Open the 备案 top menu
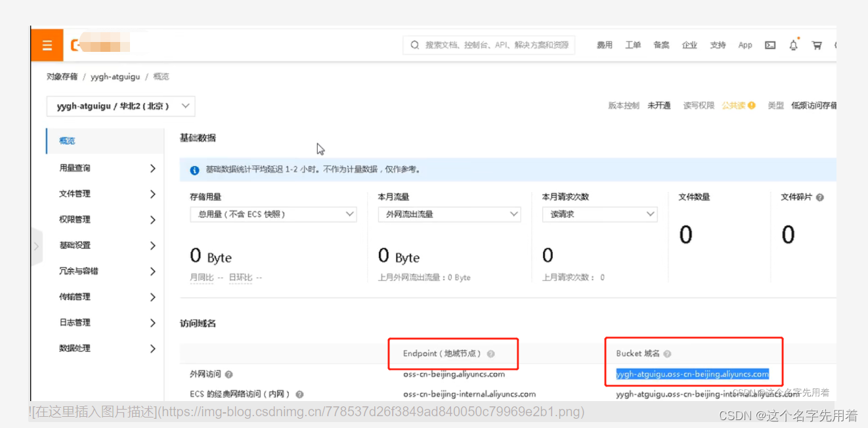This screenshot has height=428, width=868. tap(661, 45)
